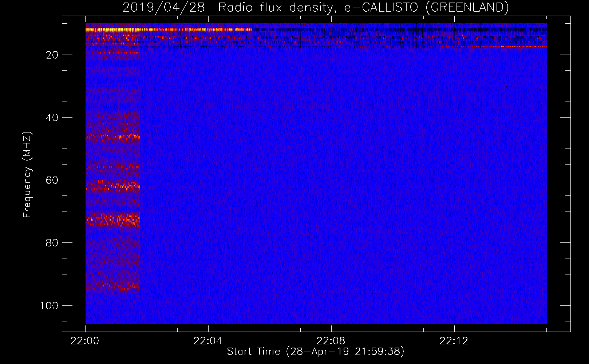The height and width of the screenshot is (364, 589).
Task: Click the 20 MHz frequency tick label
Action: (x=52, y=55)
